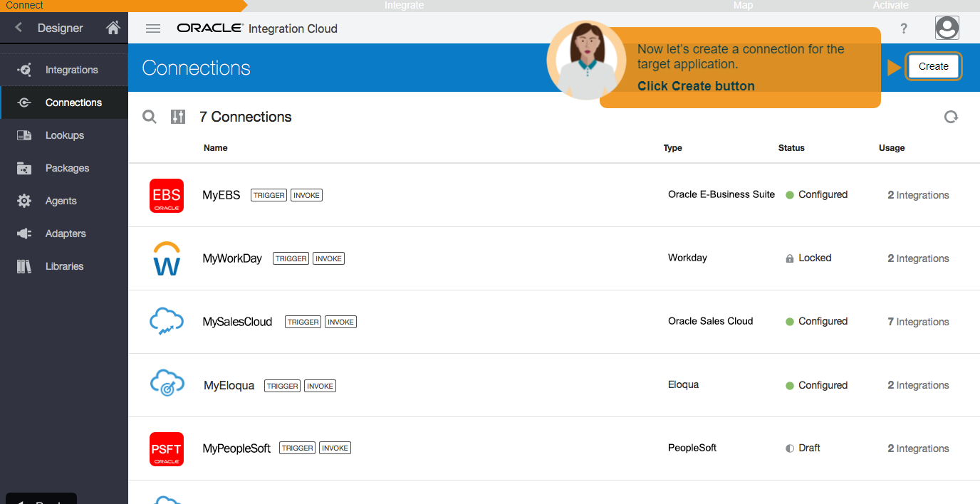
Task: Open the user profile avatar
Action: point(947,28)
